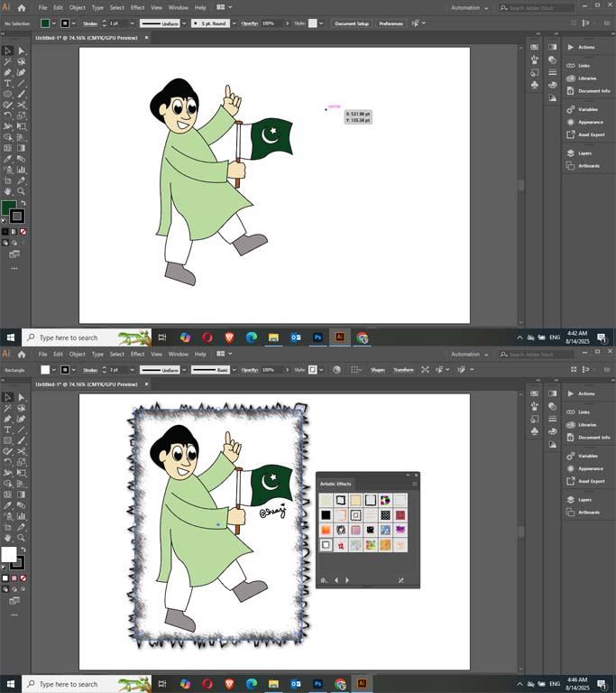The height and width of the screenshot is (693, 616).
Task: Open Photoshop from the 4:46 AM taskbar
Action: tap(317, 684)
